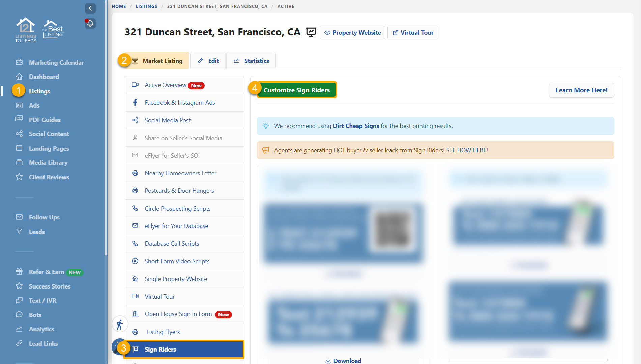Click the Listings to Leads logo
Screen dimensions: 641x364
[x=26, y=30]
